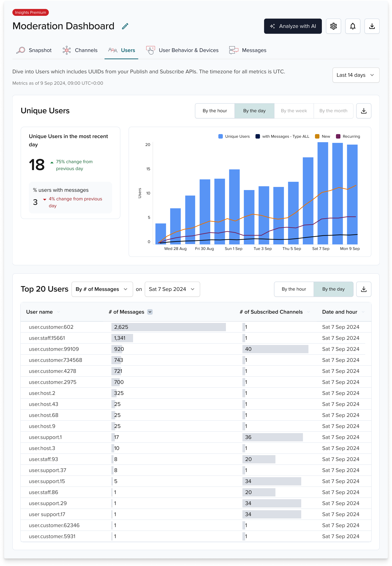Open notifications with the bell icon

click(352, 26)
